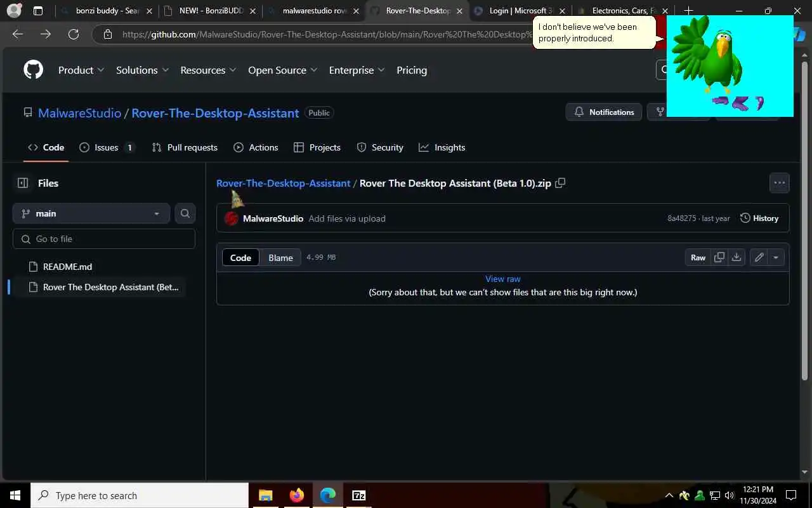Launch Firefox from taskbar

[296, 495]
